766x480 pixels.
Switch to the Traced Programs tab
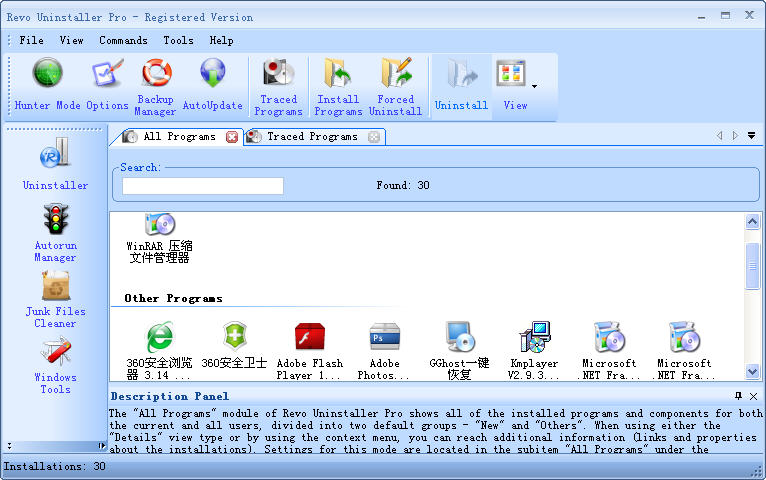(x=311, y=137)
